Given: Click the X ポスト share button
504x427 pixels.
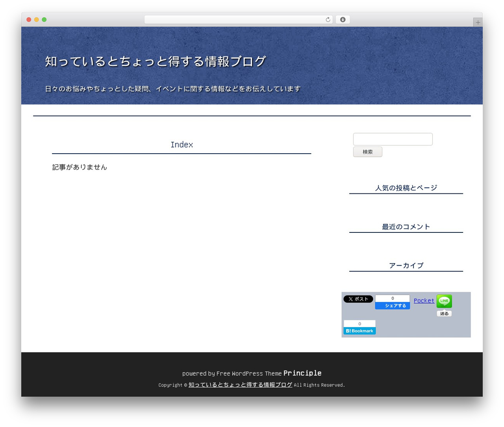Looking at the screenshot, I should click(x=358, y=299).
